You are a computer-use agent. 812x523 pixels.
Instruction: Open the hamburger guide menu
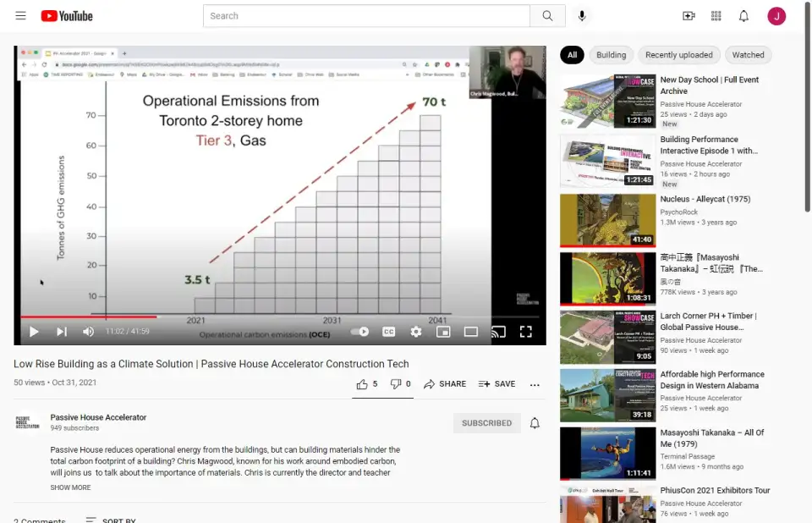pyautogui.click(x=20, y=16)
